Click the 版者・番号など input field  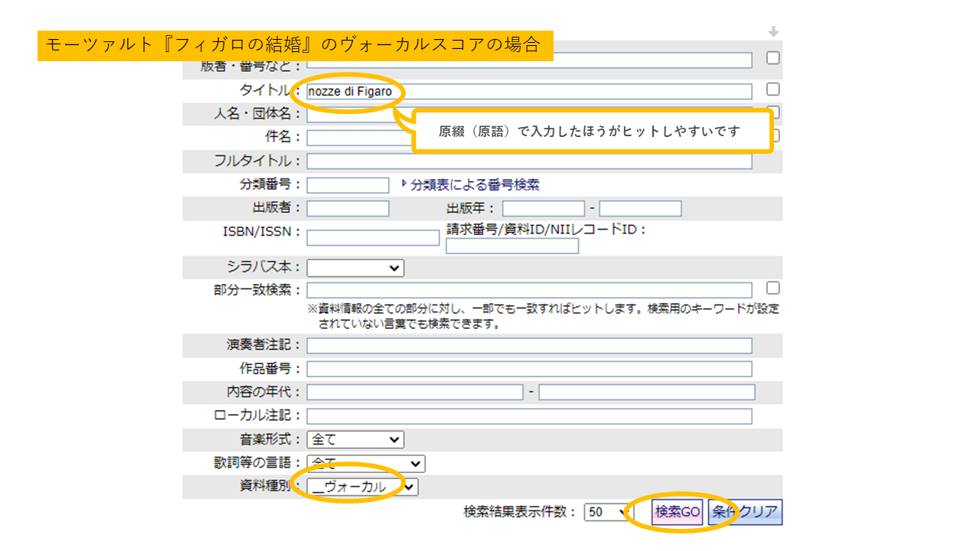point(530,60)
